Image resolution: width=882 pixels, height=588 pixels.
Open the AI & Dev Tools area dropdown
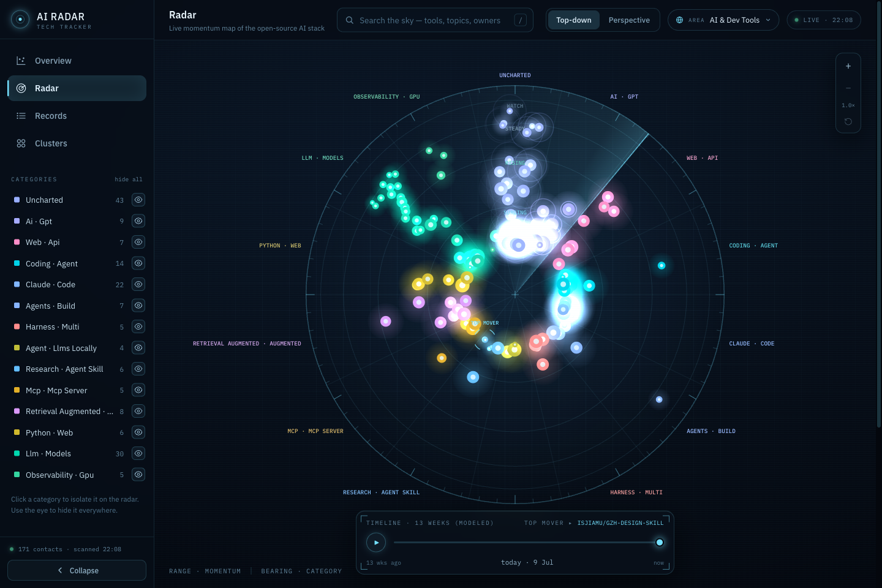pyautogui.click(x=723, y=20)
